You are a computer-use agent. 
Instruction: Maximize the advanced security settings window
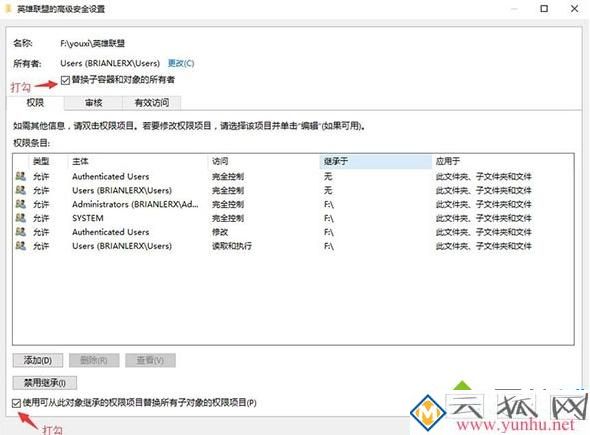(544, 8)
